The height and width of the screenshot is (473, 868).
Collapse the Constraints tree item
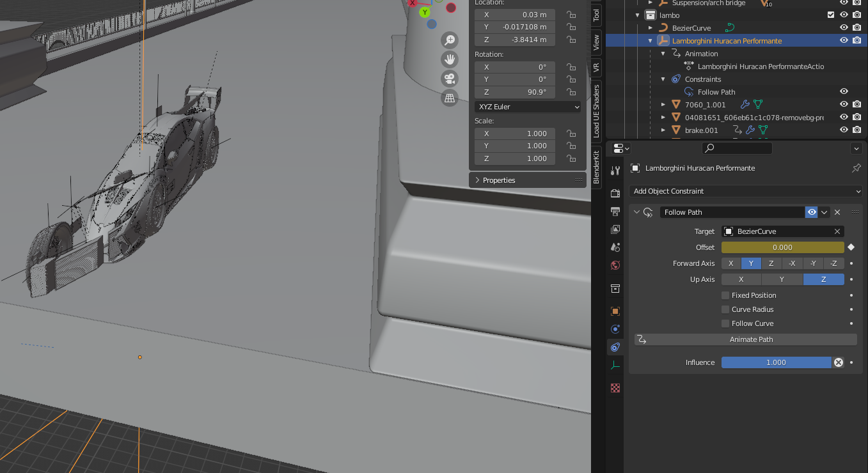(663, 79)
